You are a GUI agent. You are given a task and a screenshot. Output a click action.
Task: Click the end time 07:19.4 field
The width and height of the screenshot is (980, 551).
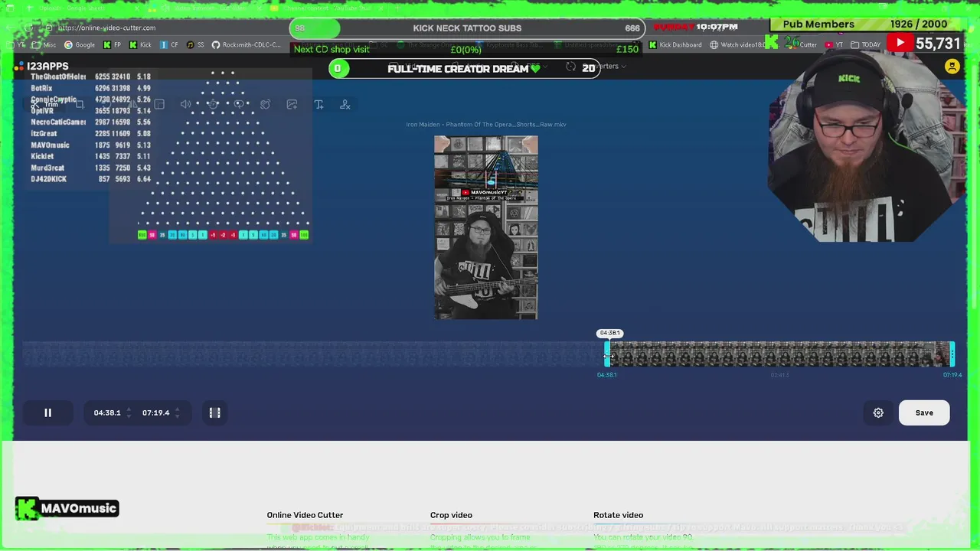(155, 412)
